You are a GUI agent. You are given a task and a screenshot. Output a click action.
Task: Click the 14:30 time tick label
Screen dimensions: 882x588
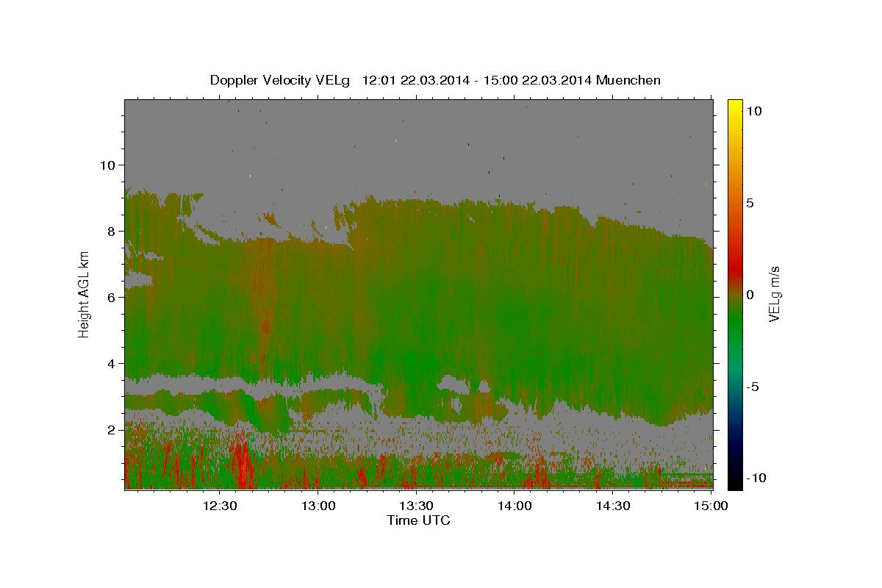click(x=613, y=506)
